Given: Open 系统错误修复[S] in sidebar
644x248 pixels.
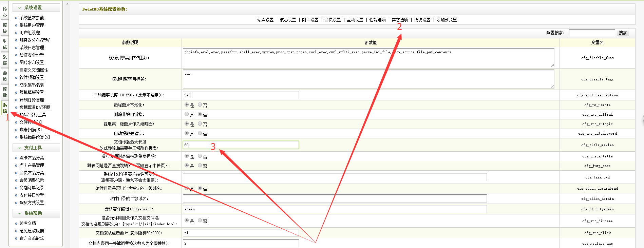Looking at the screenshot, I should [x=35, y=137].
